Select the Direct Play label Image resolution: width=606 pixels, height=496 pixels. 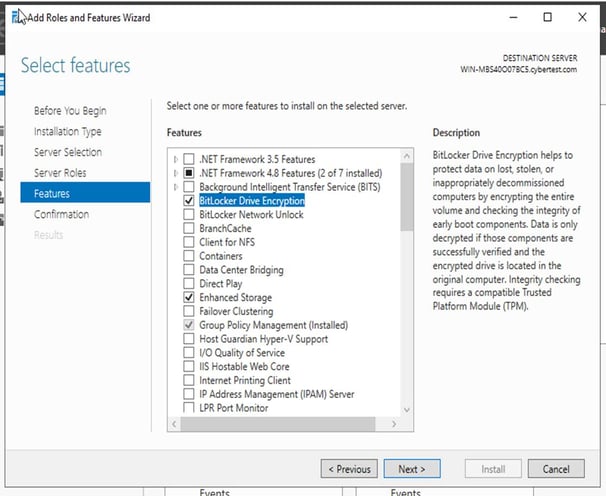(221, 284)
